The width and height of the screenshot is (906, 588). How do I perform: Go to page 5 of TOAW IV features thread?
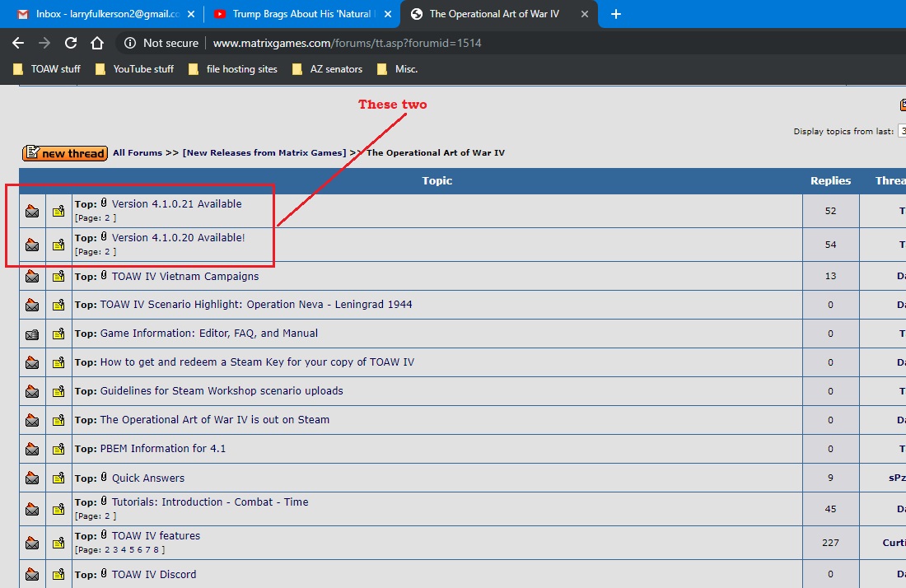[132, 550]
